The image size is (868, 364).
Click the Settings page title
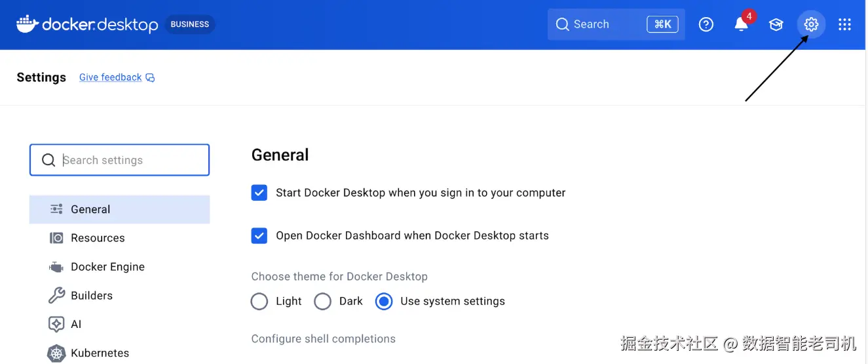click(x=41, y=77)
